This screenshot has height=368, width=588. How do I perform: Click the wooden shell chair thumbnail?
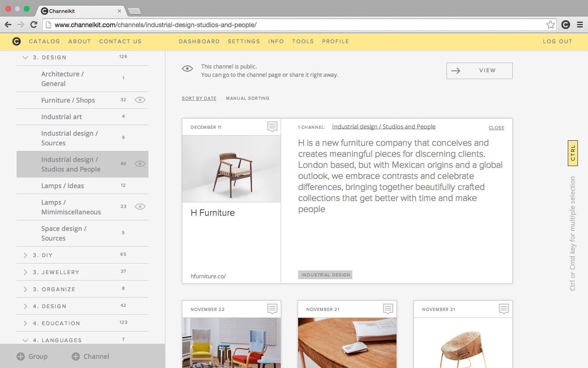pos(463,343)
